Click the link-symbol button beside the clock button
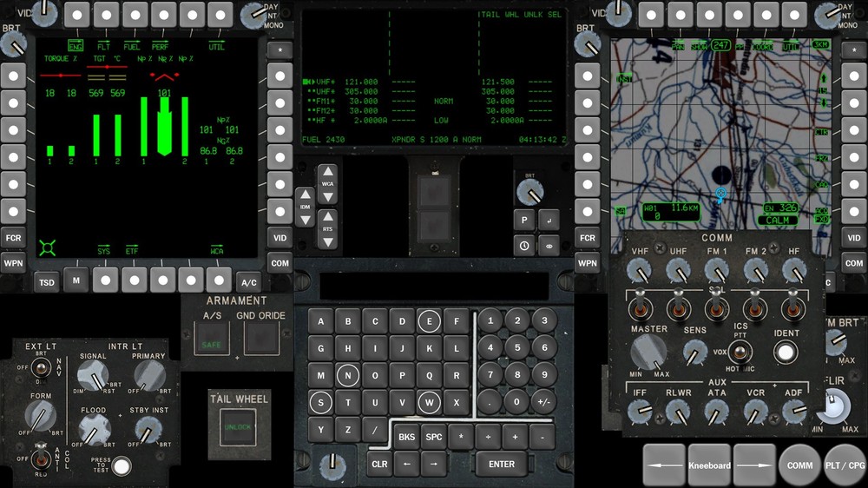 click(549, 246)
